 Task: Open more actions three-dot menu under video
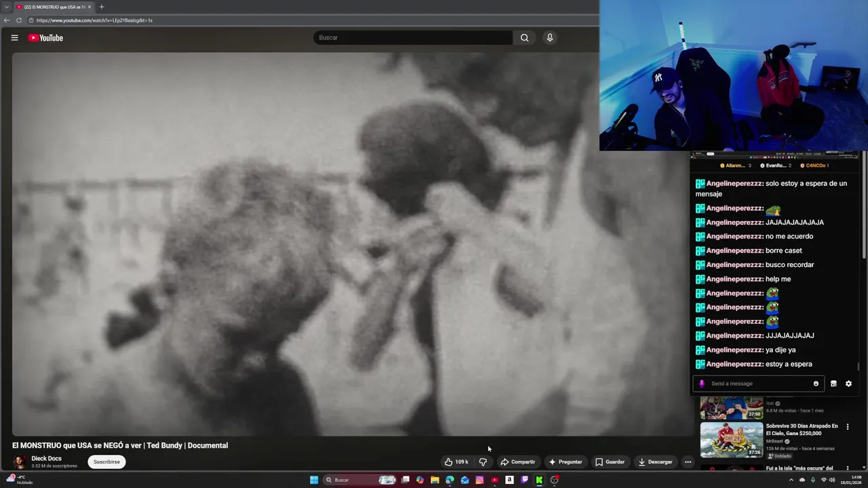pos(688,462)
